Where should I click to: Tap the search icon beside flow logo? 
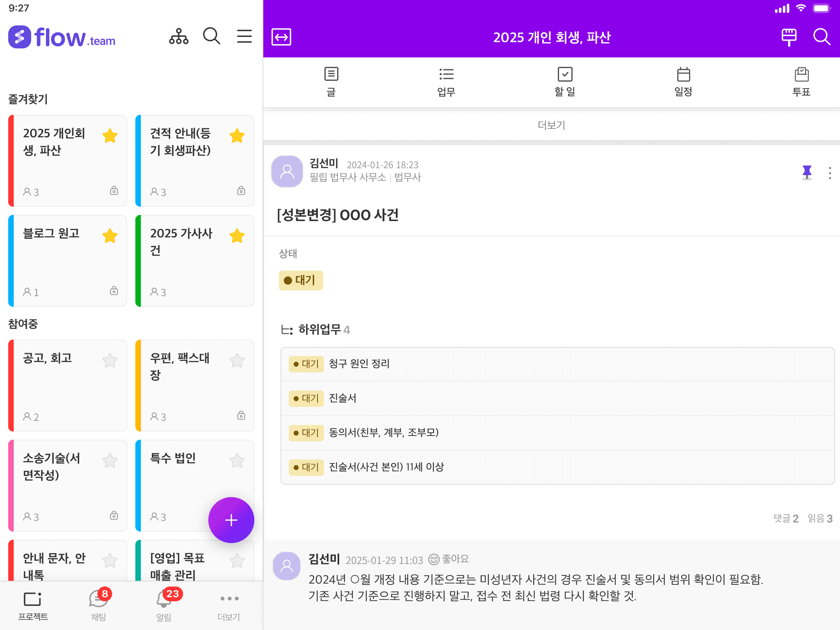[212, 37]
